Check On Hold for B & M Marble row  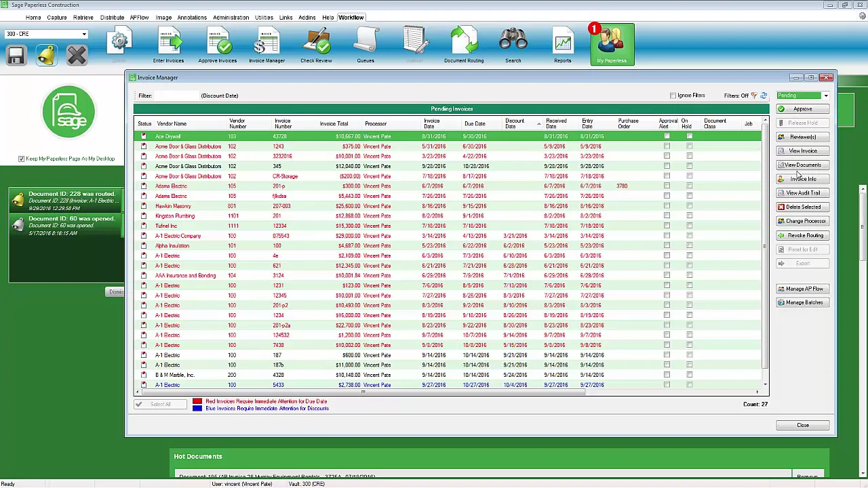[690, 375]
